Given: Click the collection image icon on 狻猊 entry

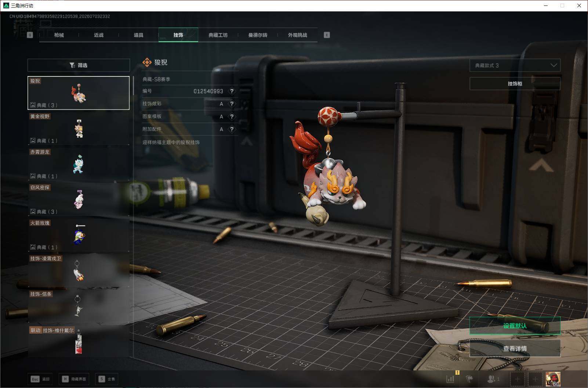Looking at the screenshot, I should [33, 105].
